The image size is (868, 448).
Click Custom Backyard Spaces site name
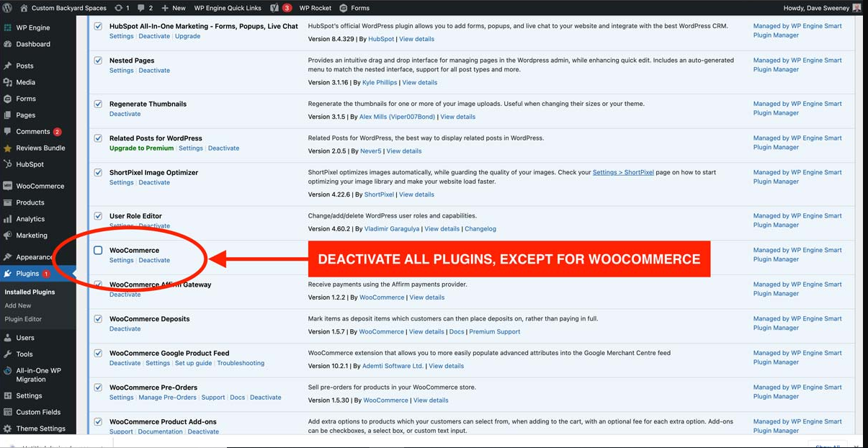(x=69, y=8)
